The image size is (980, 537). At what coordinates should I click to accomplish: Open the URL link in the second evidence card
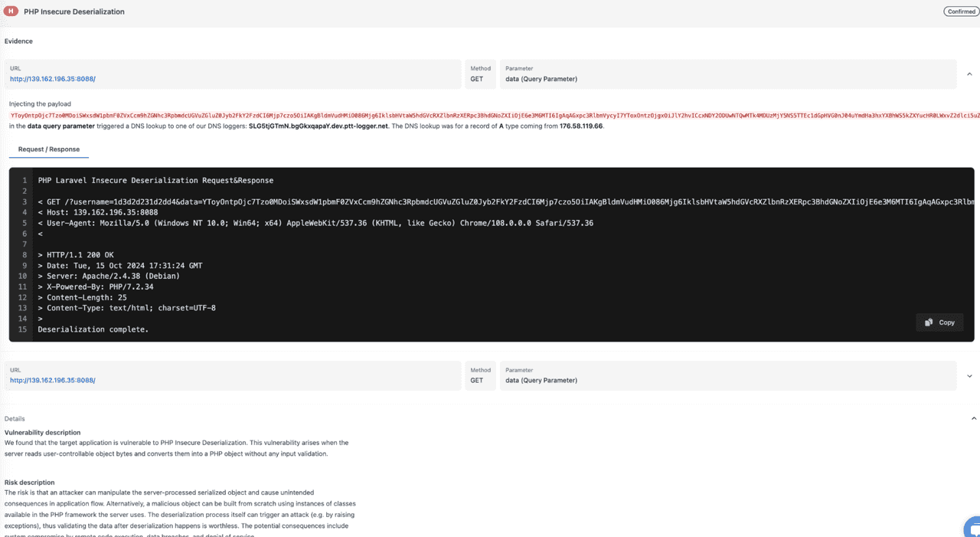tap(52, 380)
